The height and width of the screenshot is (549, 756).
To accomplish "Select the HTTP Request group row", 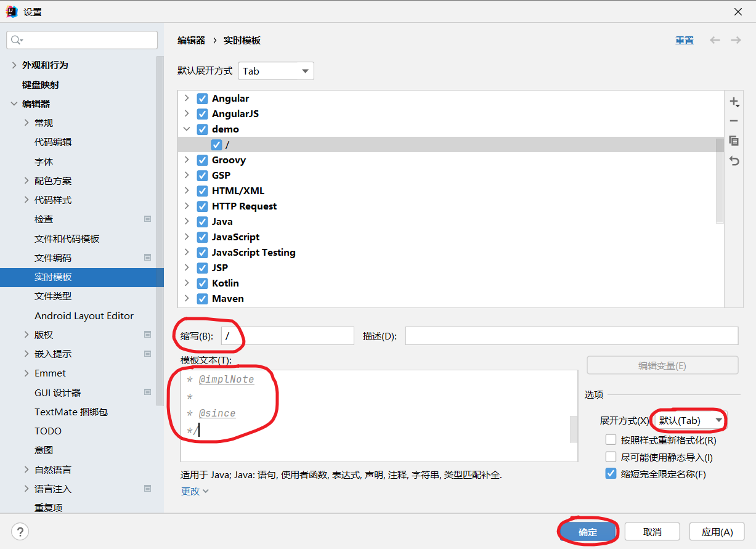I will point(451,206).
